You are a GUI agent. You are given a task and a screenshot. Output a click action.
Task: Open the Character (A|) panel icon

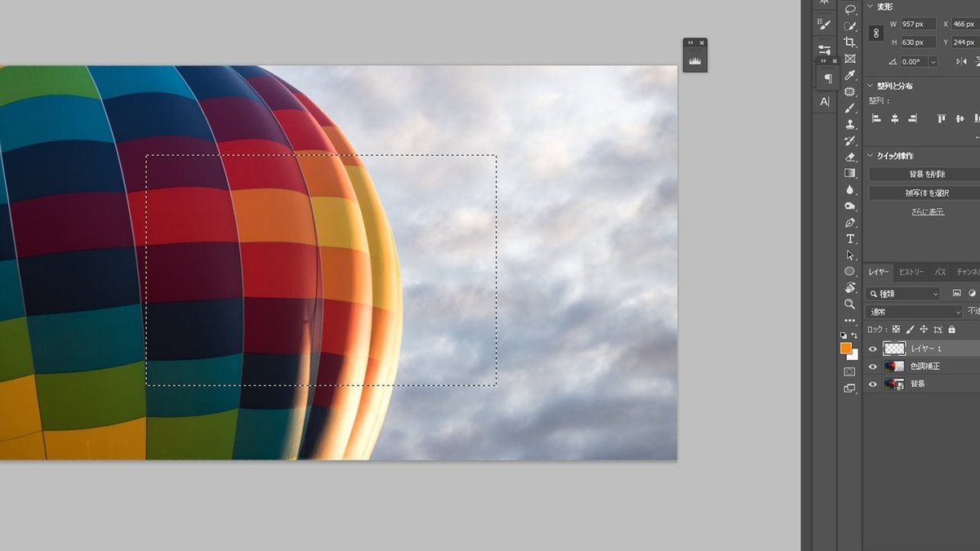[825, 101]
